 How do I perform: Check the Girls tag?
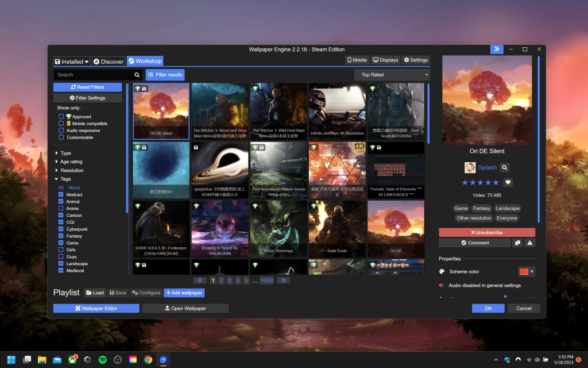[x=61, y=250]
